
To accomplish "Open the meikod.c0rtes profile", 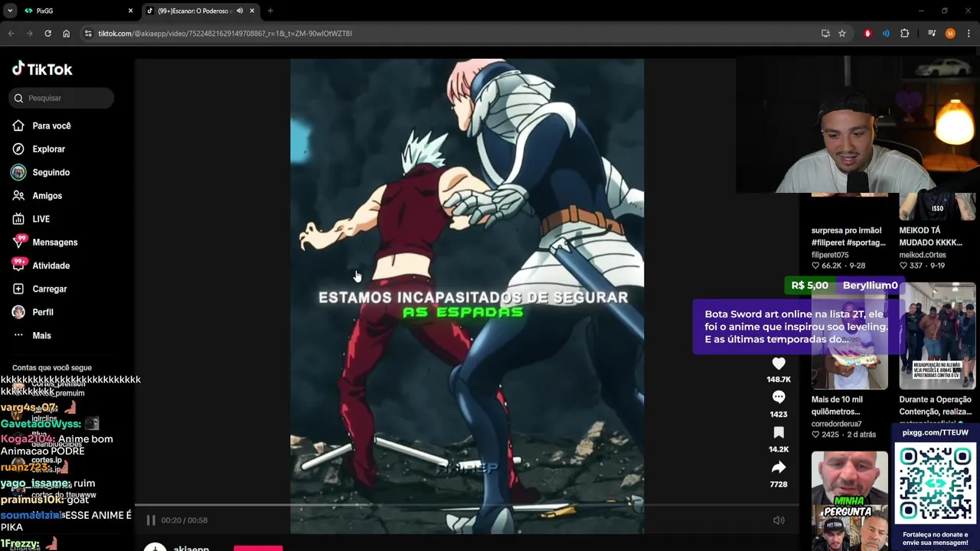I will click(923, 255).
